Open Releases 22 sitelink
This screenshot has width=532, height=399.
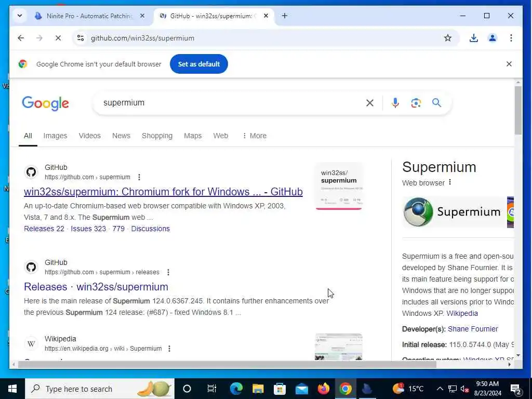point(44,229)
